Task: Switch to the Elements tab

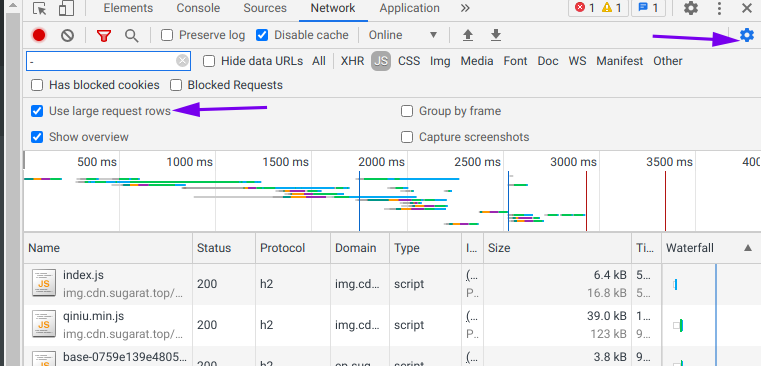Action: (x=128, y=8)
